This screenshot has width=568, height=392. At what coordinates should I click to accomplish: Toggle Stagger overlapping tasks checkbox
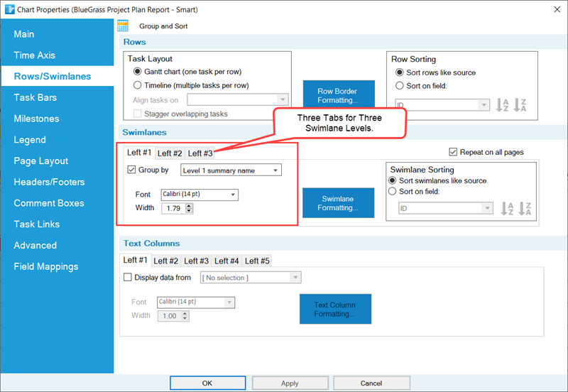point(137,114)
